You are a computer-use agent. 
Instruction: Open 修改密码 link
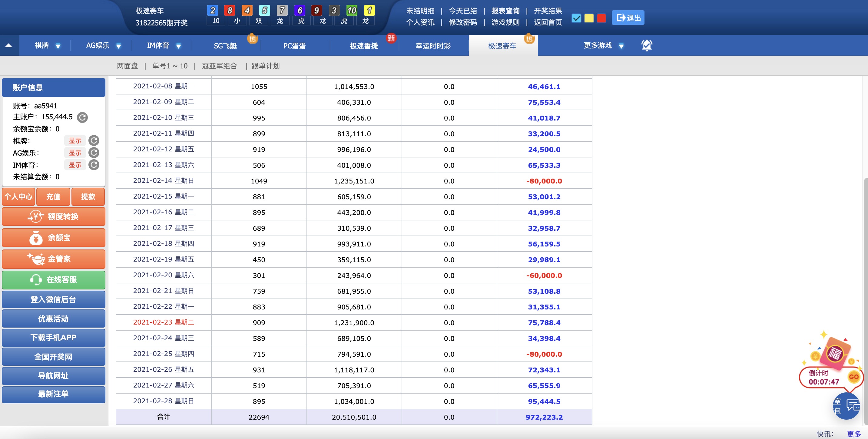tap(463, 22)
